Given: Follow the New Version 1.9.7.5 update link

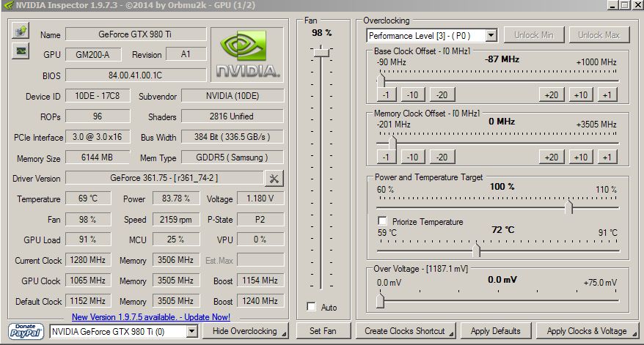Looking at the screenshot, I should 151,317.
